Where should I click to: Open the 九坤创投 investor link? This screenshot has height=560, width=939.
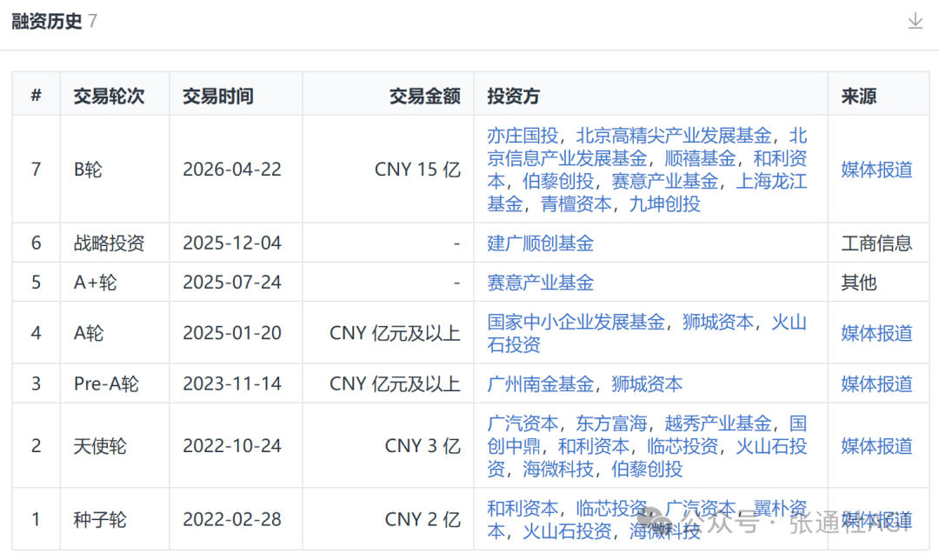pos(664,204)
